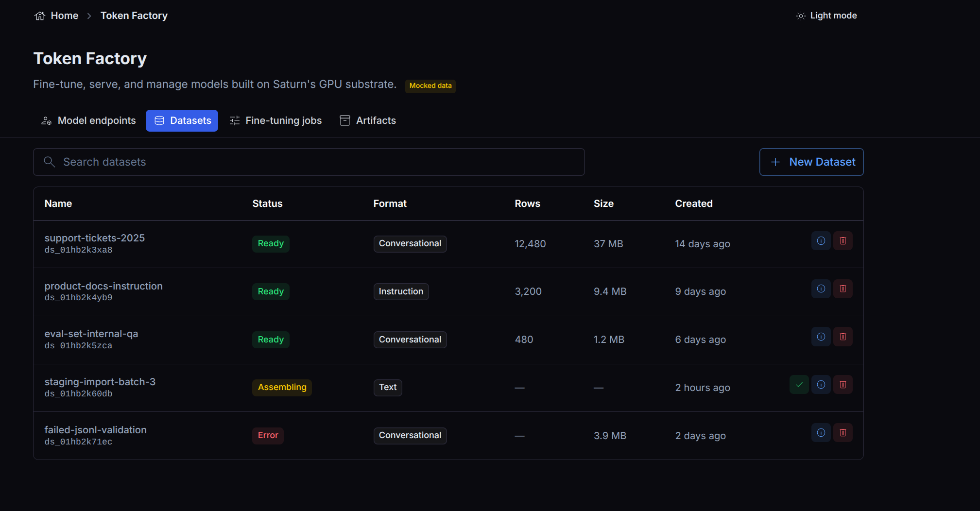Click the Conversational badge for failed-jsonl-validation
Viewport: 980px width, 511px height.
tap(410, 435)
